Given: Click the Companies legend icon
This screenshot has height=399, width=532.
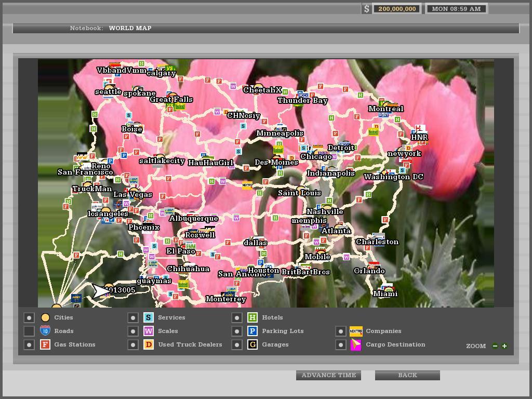Looking at the screenshot, I should 356,331.
